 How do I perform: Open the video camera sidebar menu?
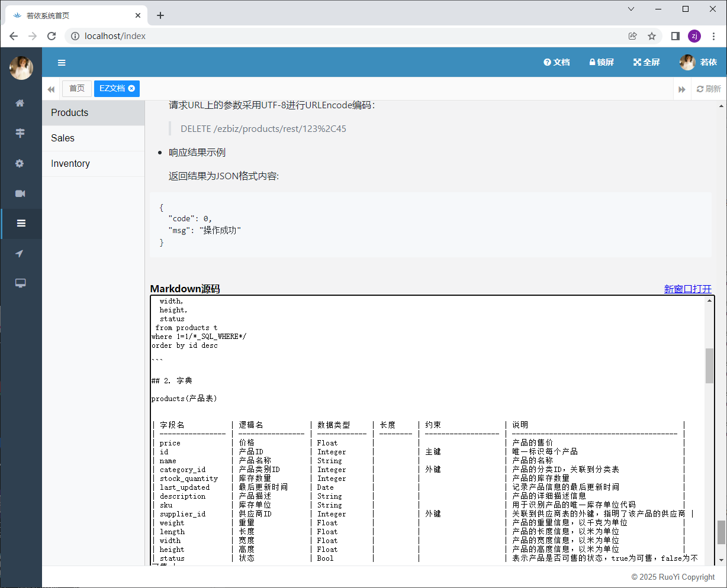(x=20, y=193)
